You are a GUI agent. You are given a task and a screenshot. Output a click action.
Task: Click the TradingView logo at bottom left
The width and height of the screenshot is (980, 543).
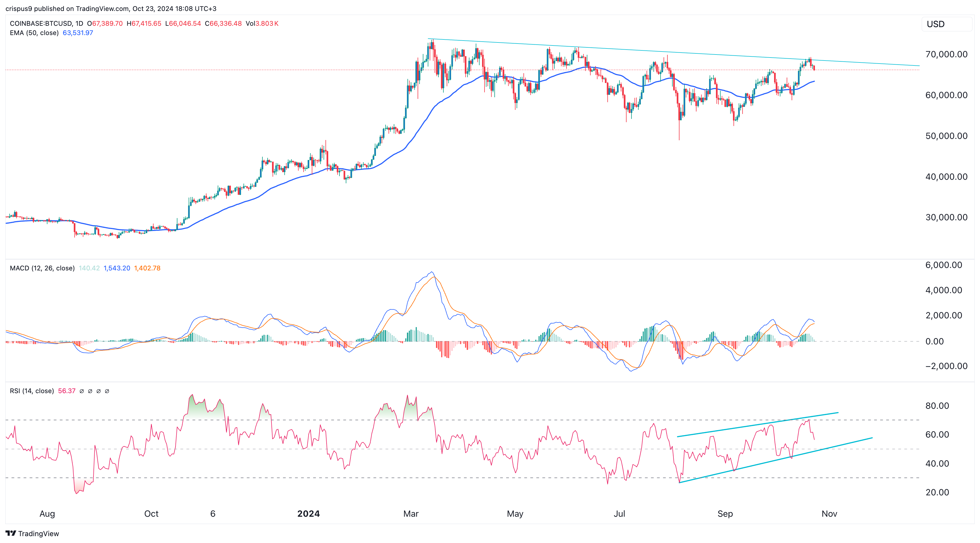tap(32, 533)
